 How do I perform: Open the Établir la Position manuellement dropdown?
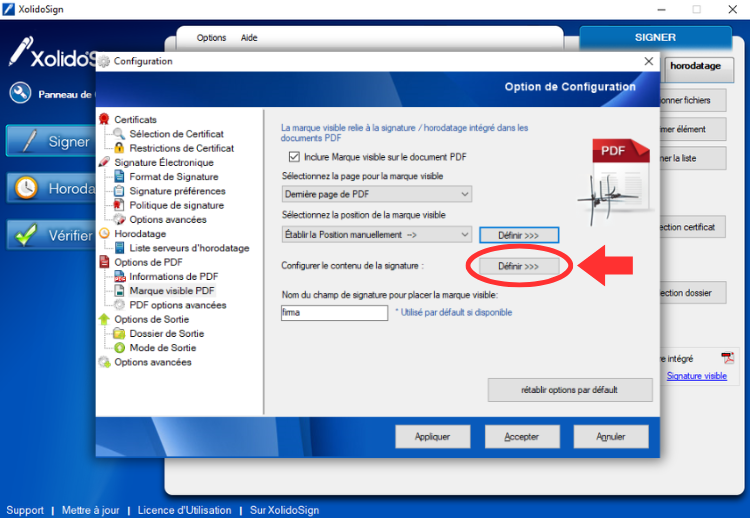click(x=376, y=235)
